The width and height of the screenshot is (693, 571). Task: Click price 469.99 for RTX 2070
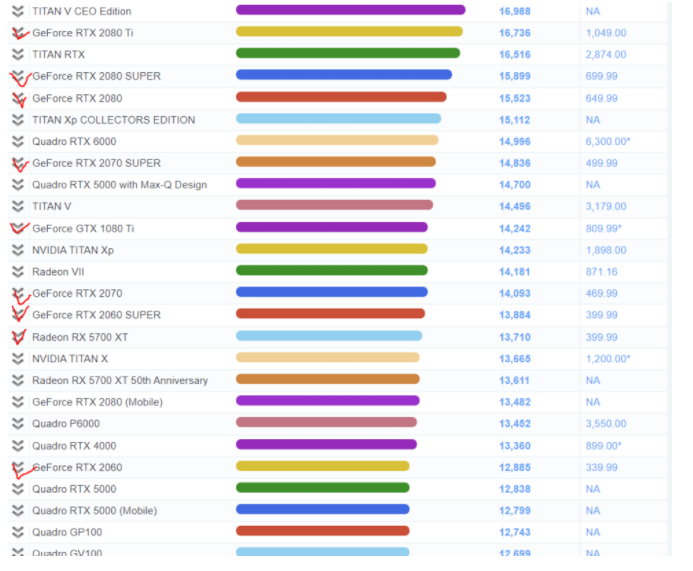pyautogui.click(x=602, y=293)
